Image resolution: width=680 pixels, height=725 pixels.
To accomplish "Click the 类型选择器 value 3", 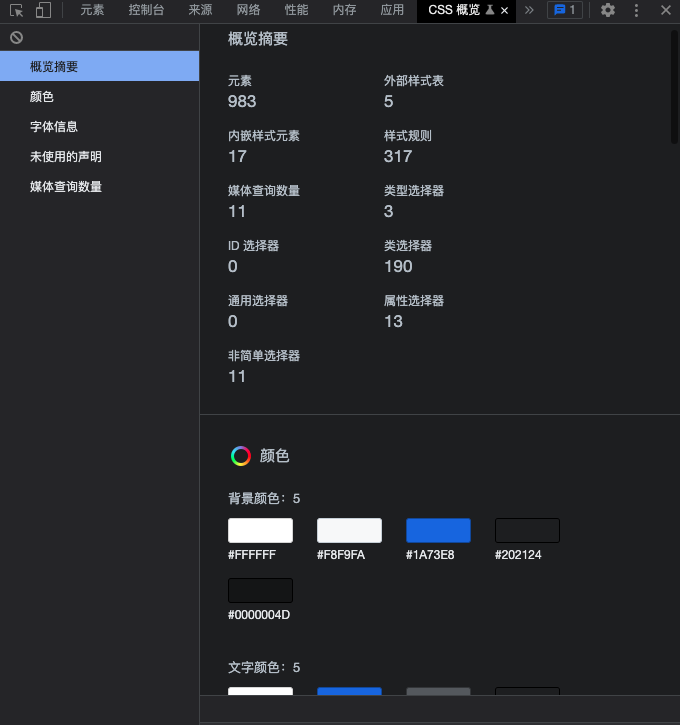I will (388, 211).
